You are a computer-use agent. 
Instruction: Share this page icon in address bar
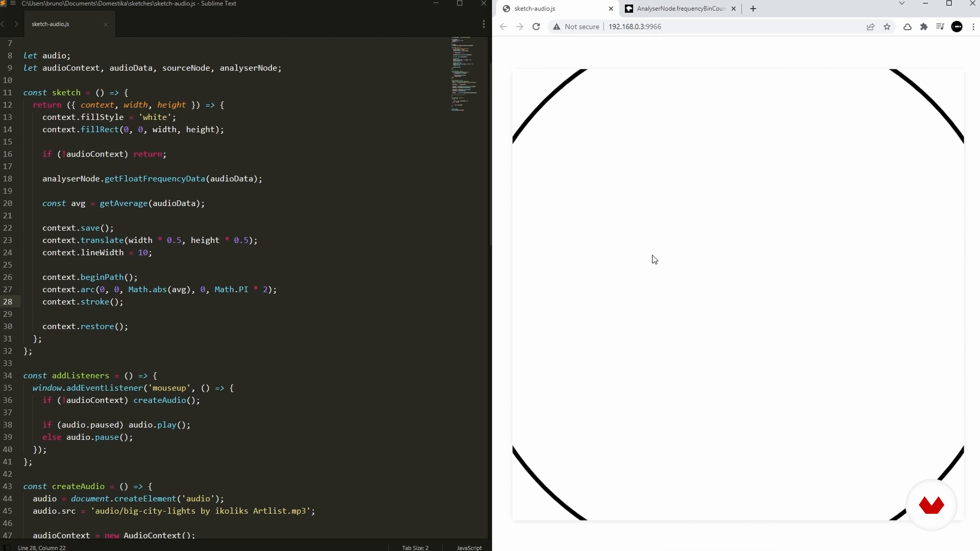tap(871, 27)
